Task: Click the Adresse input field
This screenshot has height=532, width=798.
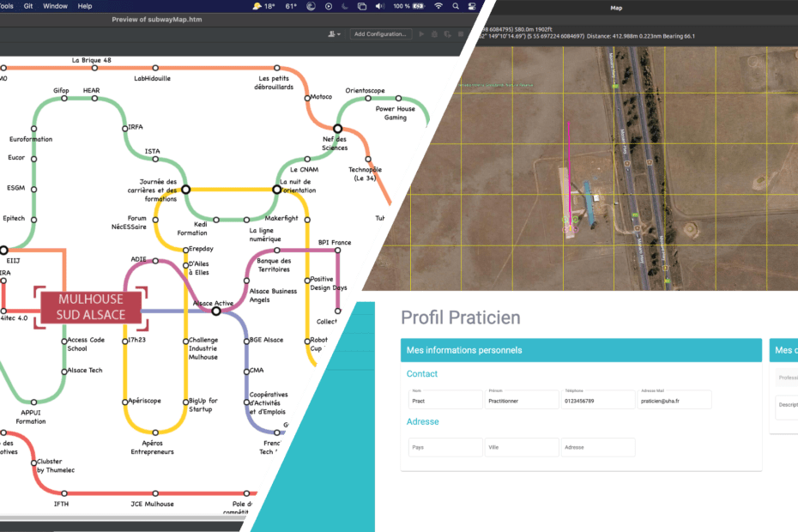Action: (x=598, y=448)
